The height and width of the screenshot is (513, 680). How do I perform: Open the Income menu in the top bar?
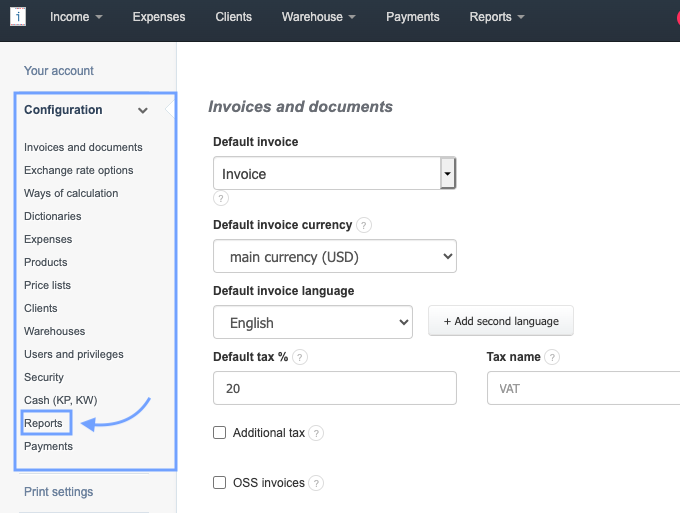pyautogui.click(x=76, y=17)
